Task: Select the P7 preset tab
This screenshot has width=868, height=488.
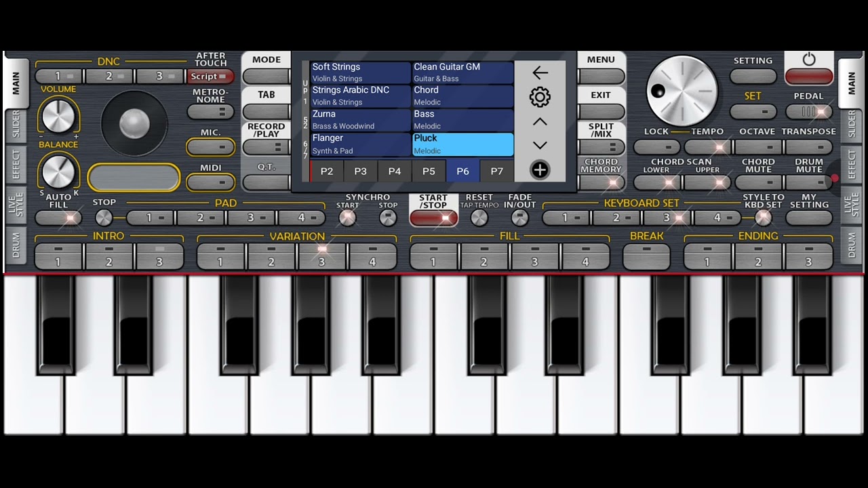Action: click(496, 171)
